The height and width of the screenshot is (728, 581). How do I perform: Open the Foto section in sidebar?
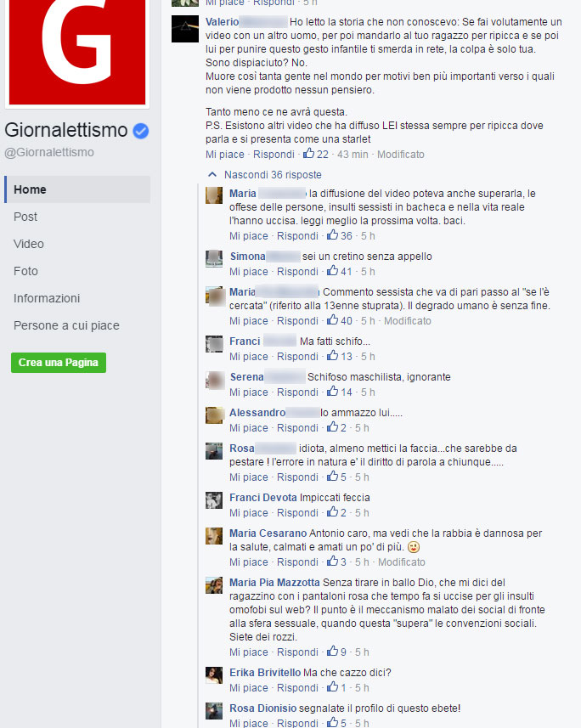pos(25,271)
